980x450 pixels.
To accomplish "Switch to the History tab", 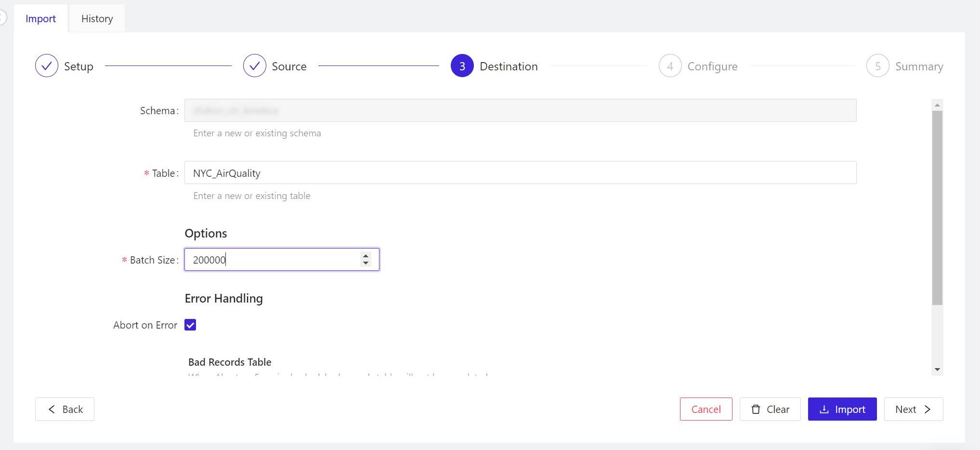I will point(97,19).
